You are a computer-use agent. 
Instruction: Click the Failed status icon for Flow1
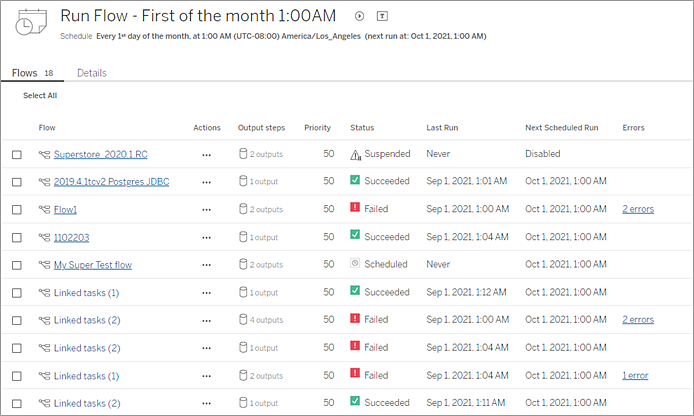pos(356,210)
